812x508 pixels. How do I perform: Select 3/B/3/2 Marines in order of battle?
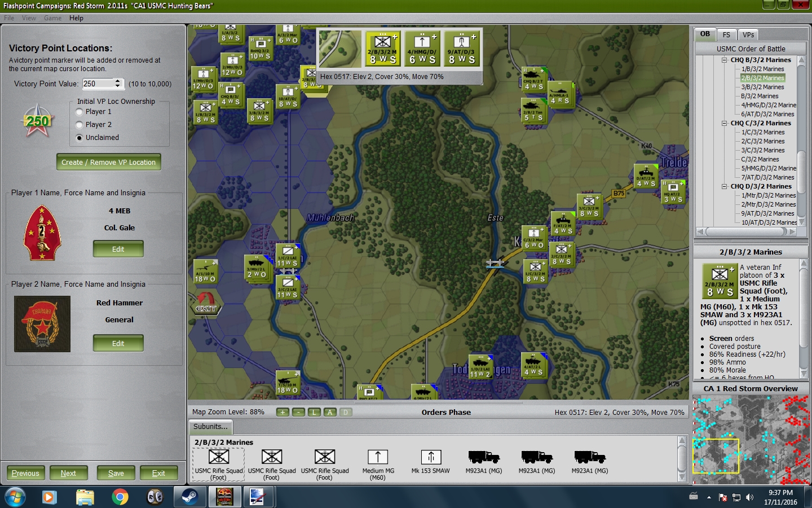pos(762,87)
